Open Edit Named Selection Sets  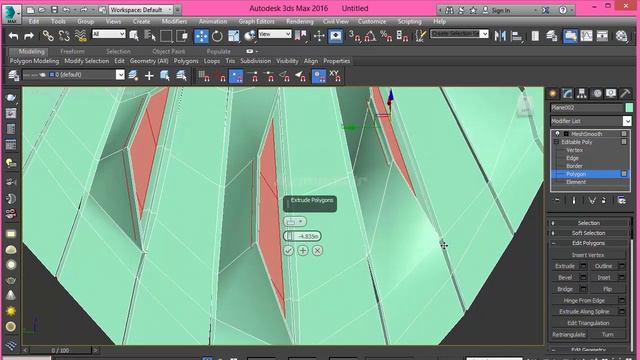[420, 36]
